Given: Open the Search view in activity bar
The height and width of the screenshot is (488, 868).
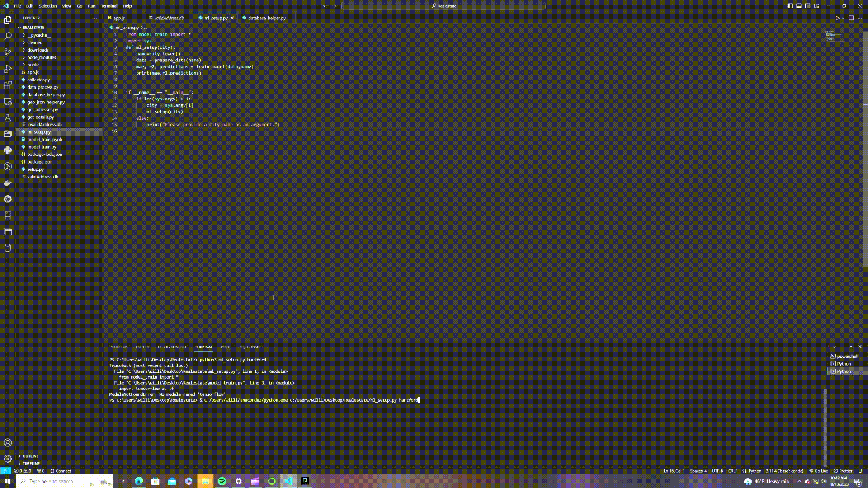Looking at the screenshot, I should click(x=8, y=36).
